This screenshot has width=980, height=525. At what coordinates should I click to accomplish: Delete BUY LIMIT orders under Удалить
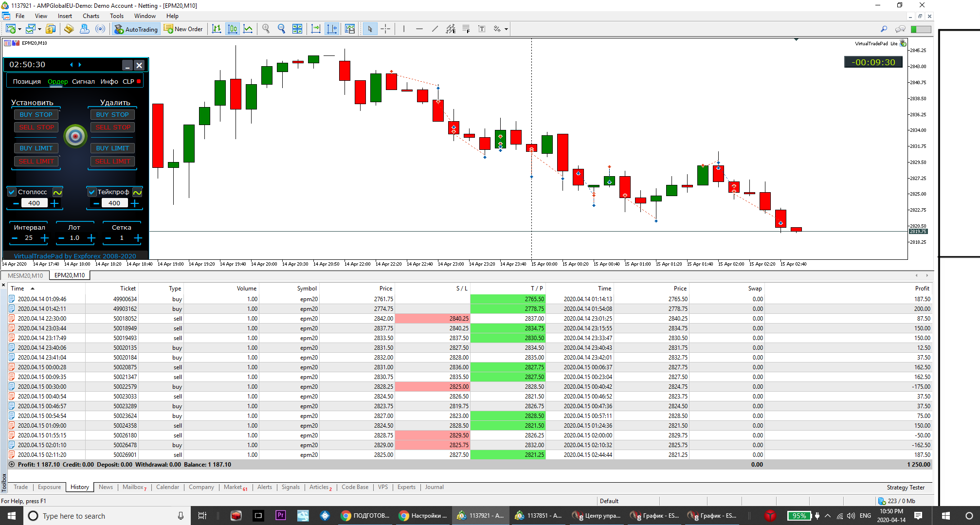pos(112,148)
